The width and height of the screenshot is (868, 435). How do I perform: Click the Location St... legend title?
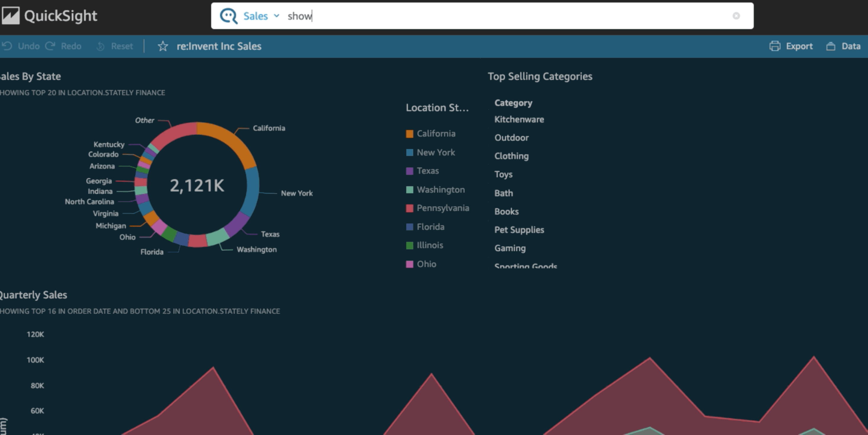(437, 108)
